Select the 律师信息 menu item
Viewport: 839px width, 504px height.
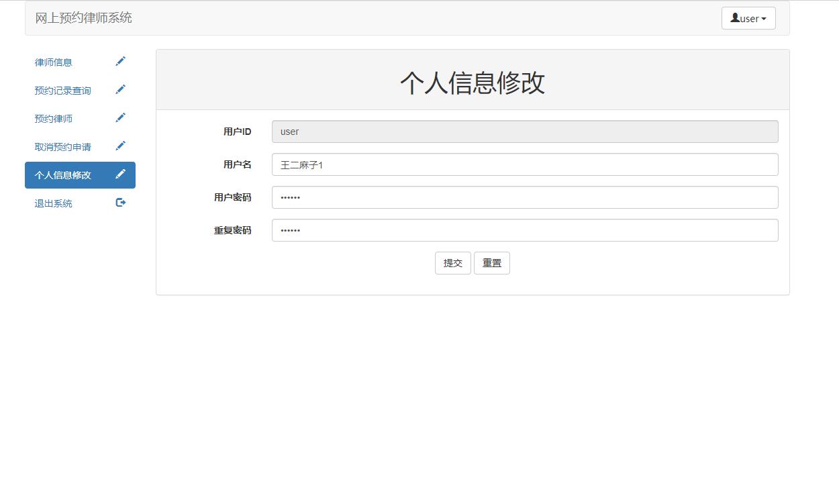pos(53,61)
